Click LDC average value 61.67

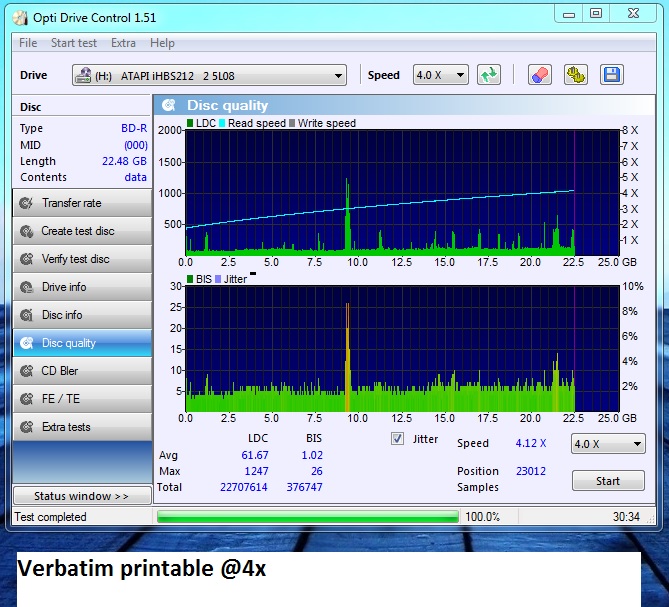tap(255, 455)
